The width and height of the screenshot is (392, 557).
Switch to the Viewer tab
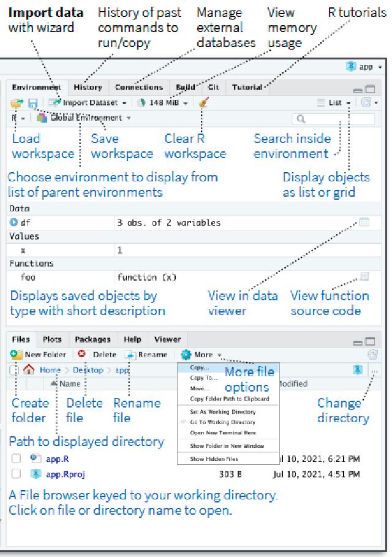click(x=168, y=339)
